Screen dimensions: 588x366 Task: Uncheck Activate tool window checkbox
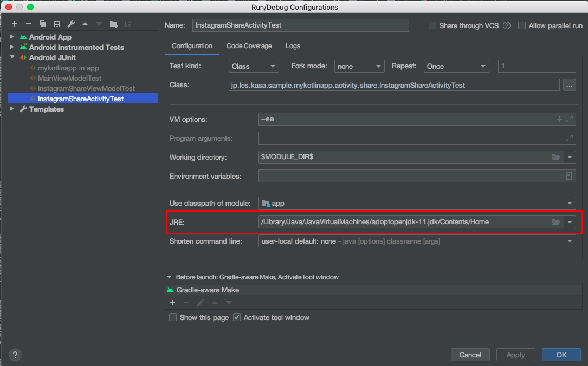pos(237,317)
